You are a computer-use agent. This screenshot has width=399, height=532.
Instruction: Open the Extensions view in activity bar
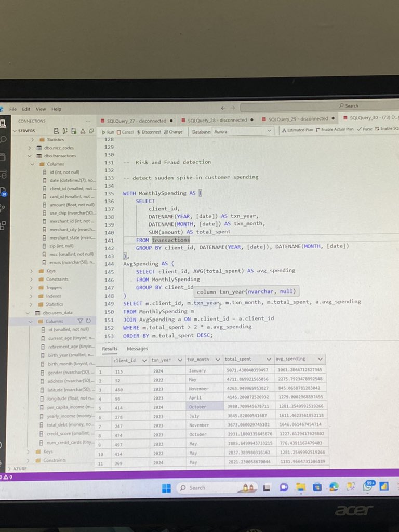[x=3, y=225]
